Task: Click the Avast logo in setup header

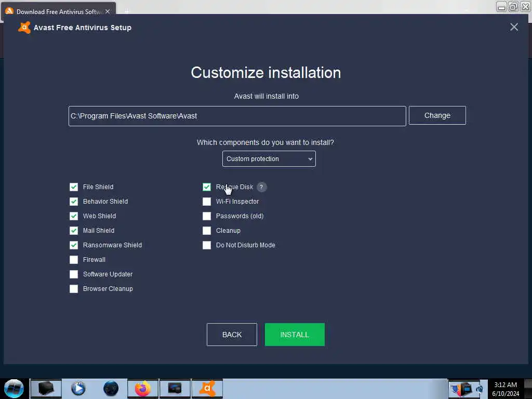Action: 24,28
